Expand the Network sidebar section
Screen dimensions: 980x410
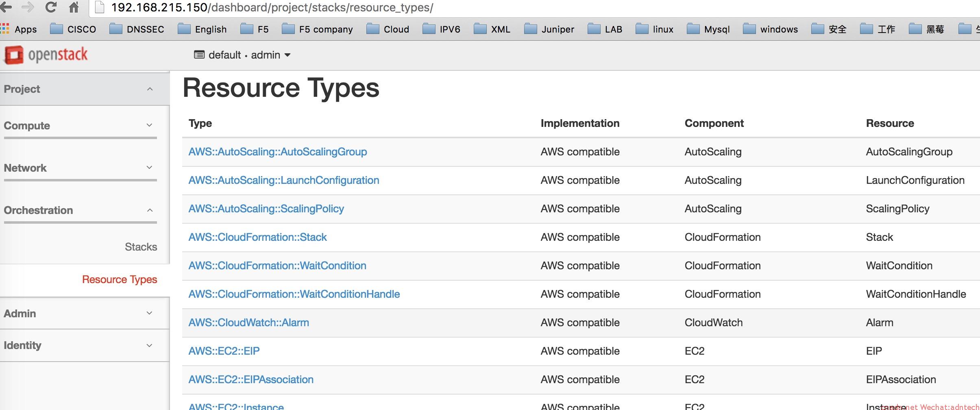coord(80,168)
